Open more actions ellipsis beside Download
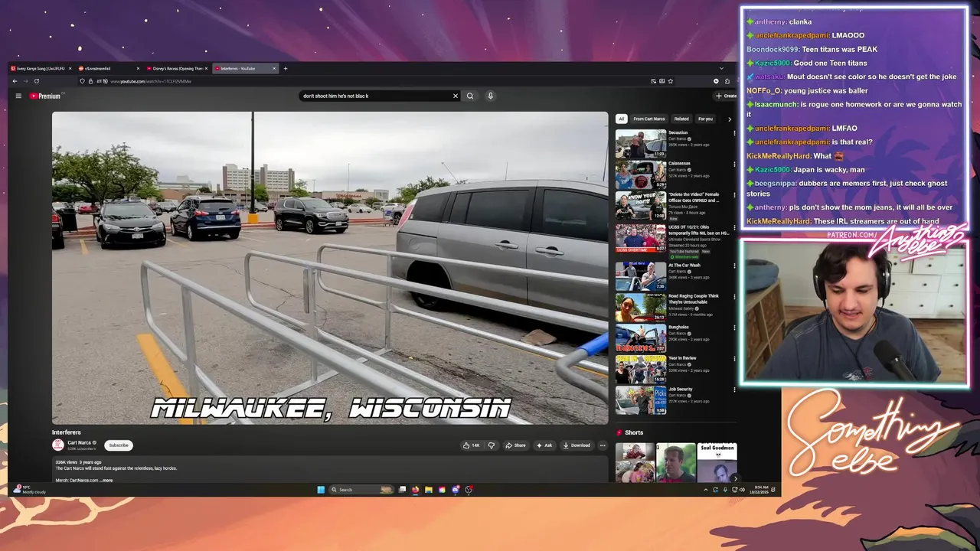The height and width of the screenshot is (551, 980). point(603,445)
